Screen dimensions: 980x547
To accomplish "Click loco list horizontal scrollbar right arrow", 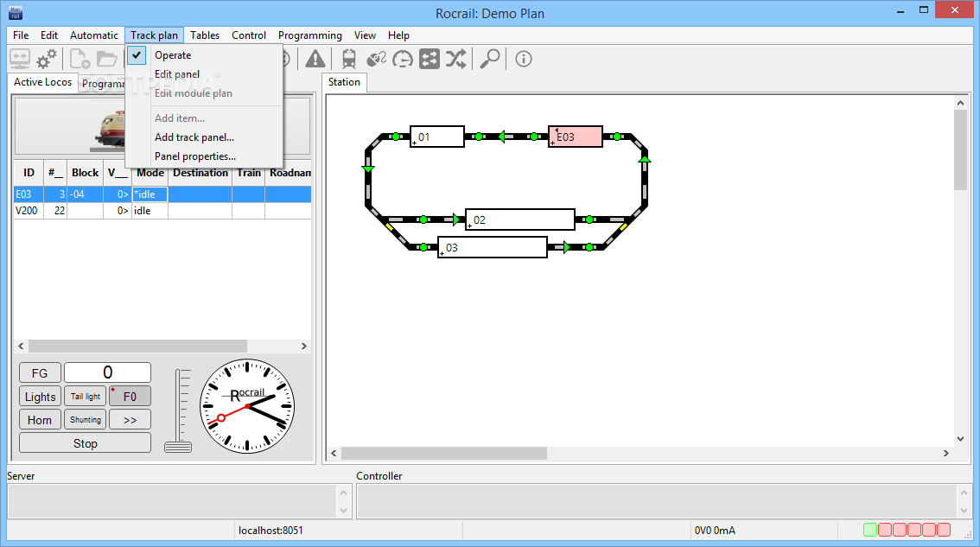I will coord(303,346).
